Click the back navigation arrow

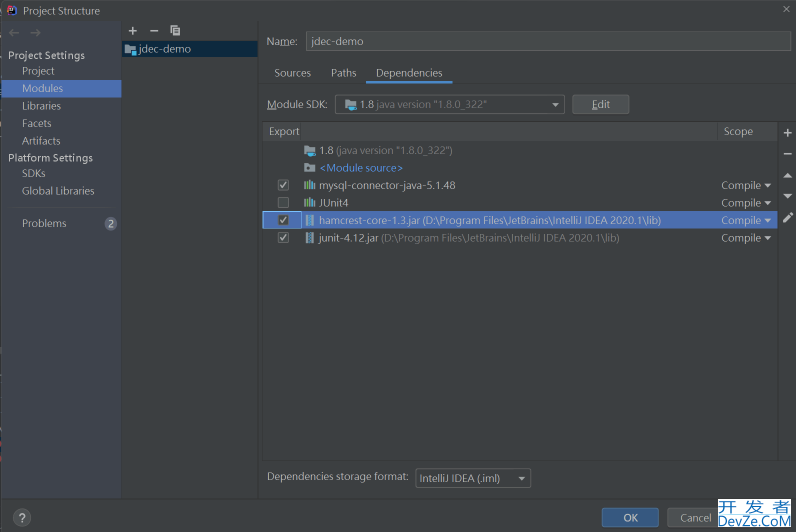(14, 33)
